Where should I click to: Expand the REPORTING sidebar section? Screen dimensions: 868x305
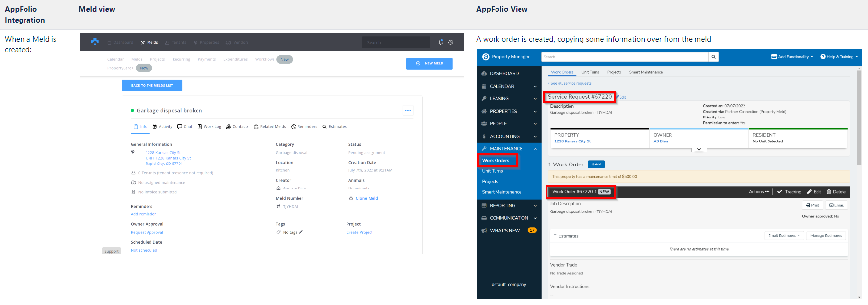point(509,206)
